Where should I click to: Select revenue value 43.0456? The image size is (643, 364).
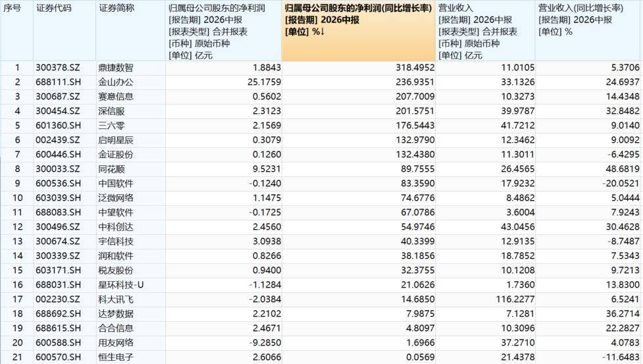[517, 226]
